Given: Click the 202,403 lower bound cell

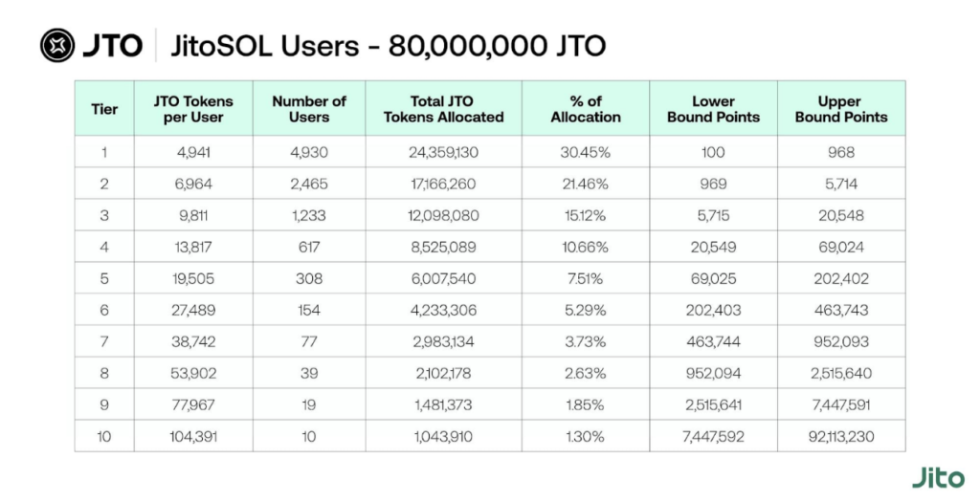Looking at the screenshot, I should [713, 310].
